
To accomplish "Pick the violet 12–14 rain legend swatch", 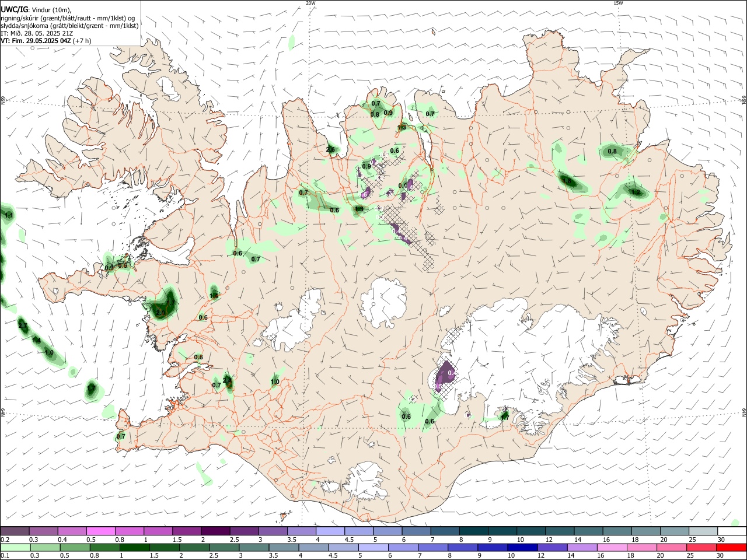I will (x=552, y=548).
